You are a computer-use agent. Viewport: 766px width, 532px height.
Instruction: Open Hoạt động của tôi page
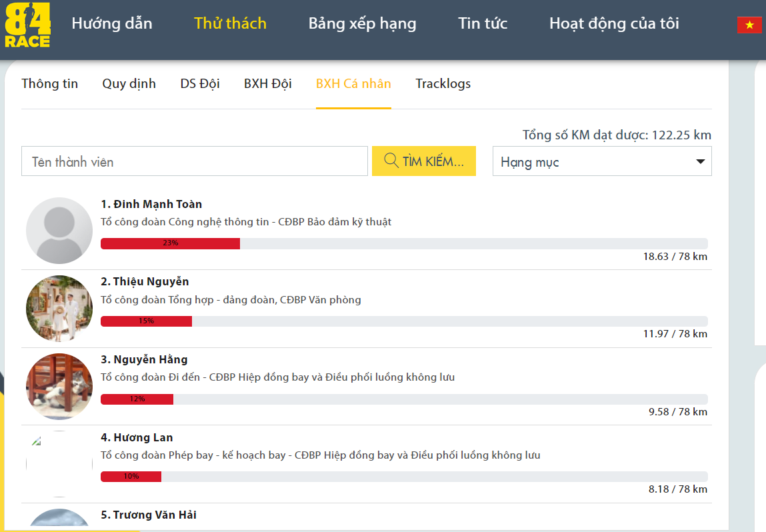click(614, 24)
